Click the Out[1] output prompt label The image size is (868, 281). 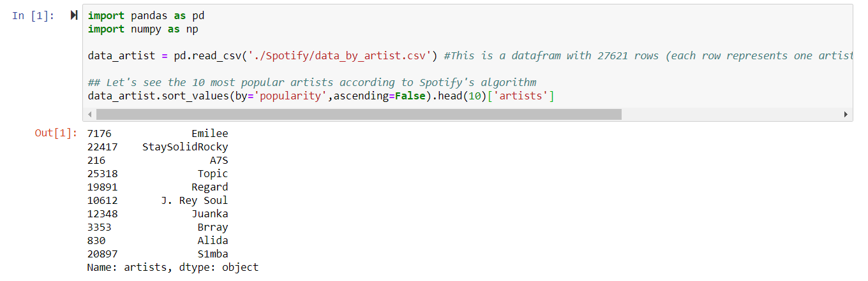click(56, 133)
